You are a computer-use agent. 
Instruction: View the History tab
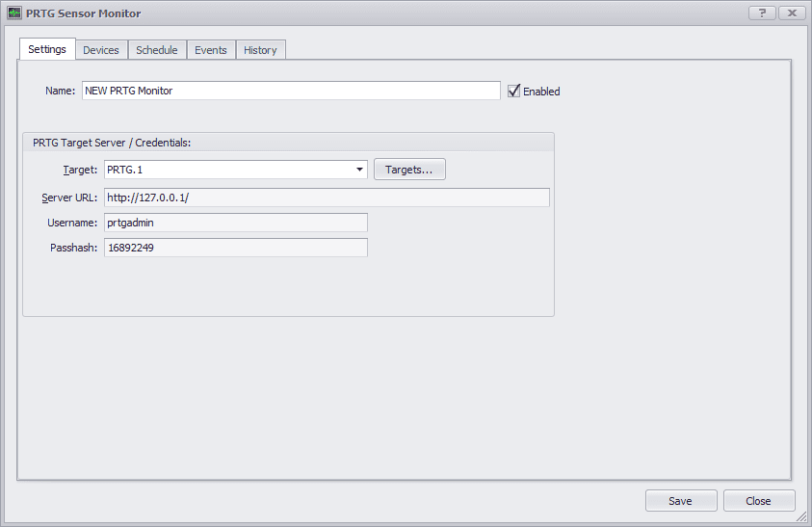260,50
